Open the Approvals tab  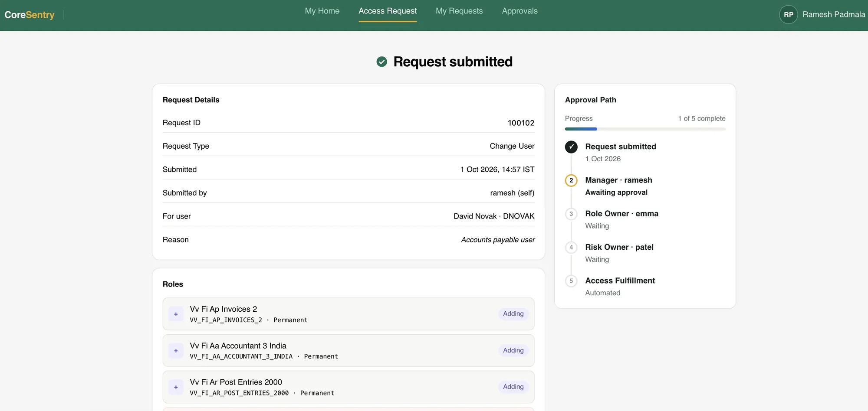tap(519, 11)
